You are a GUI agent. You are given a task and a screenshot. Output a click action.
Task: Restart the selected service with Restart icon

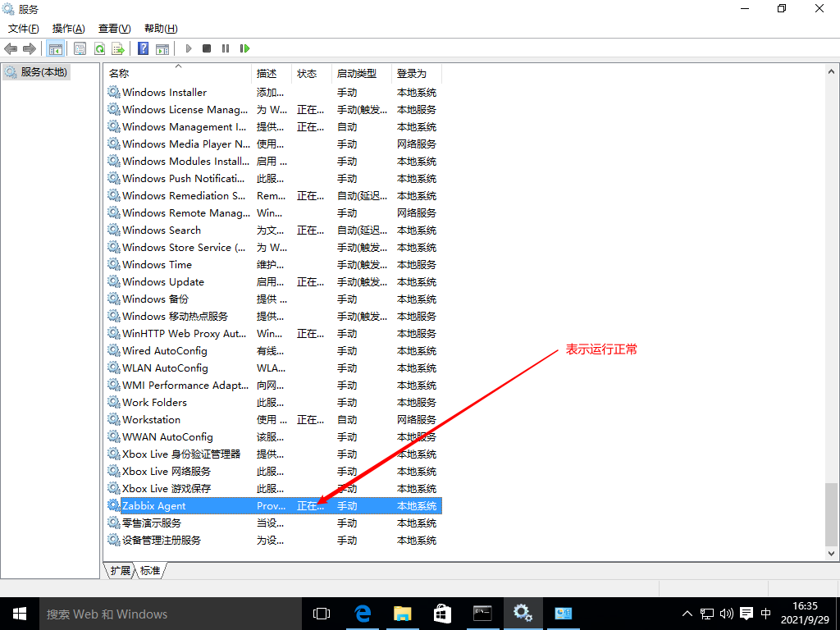click(244, 48)
